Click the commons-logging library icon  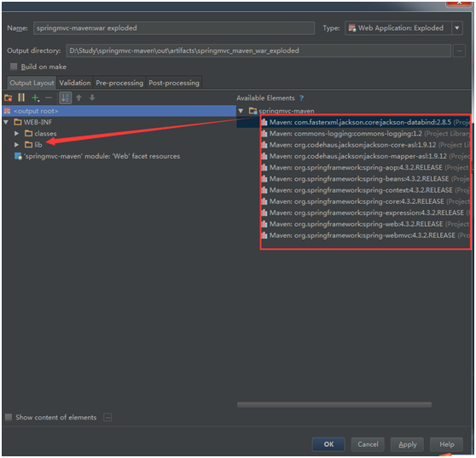tap(264, 134)
